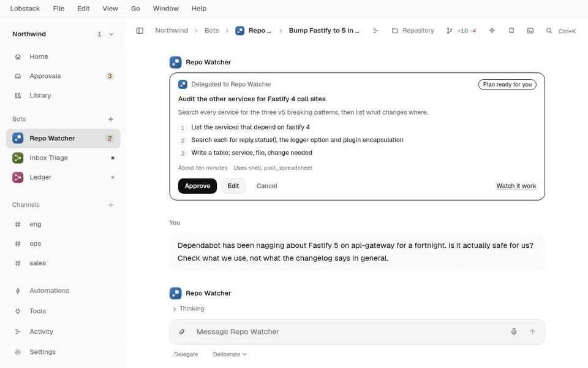Viewport: 588px width, 368px height.
Task: Click the 'Uses shell, post_spreadsheet' note
Action: point(273,168)
